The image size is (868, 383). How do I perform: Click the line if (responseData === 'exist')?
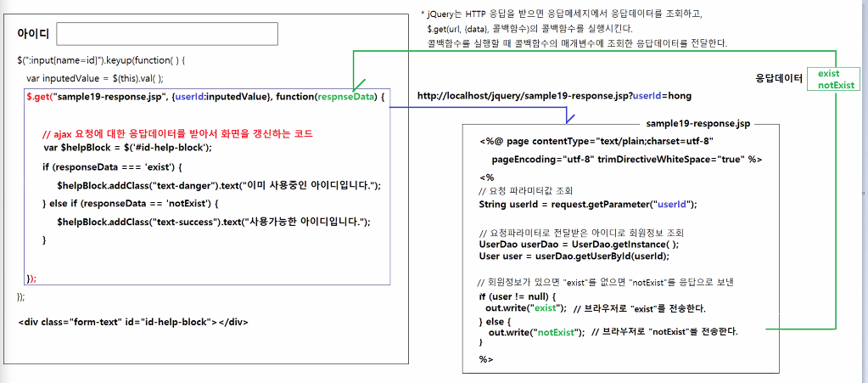click(x=112, y=166)
